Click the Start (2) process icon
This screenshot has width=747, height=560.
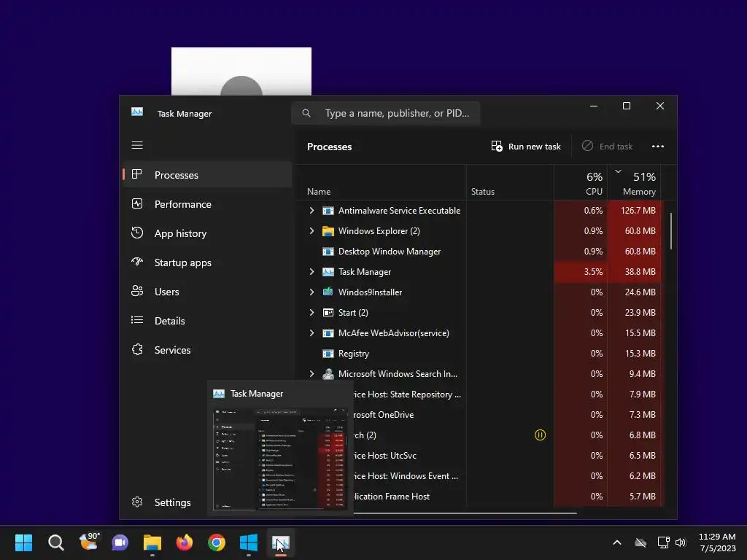(x=328, y=312)
